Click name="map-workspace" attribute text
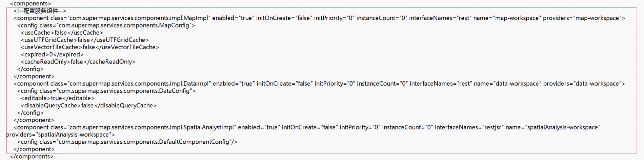The image size is (644, 160). [506, 18]
